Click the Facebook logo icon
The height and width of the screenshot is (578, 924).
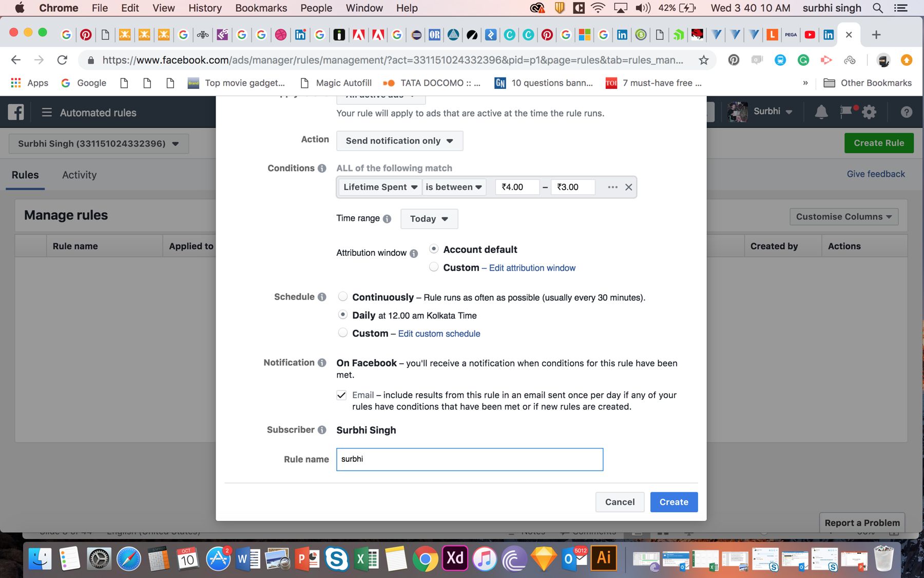pos(16,112)
